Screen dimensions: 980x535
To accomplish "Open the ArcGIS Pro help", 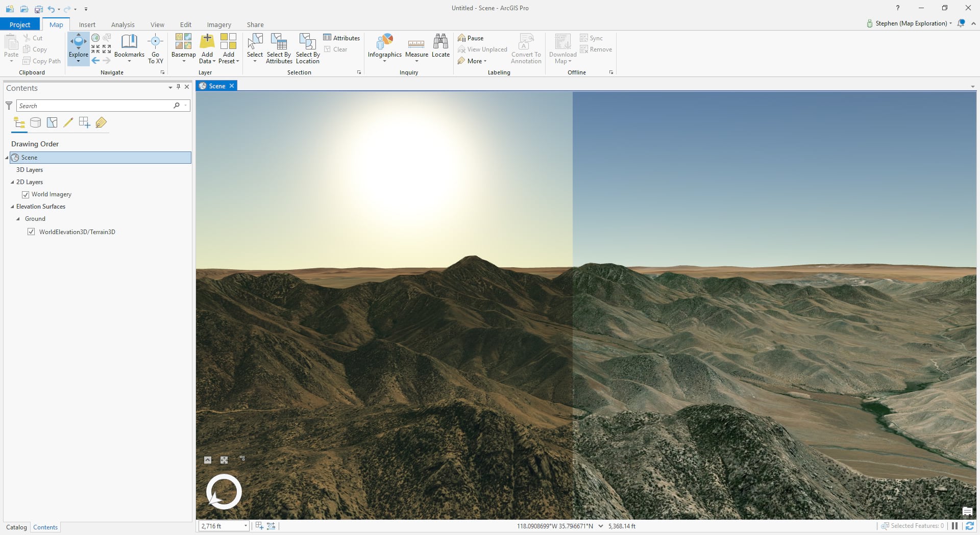I will pyautogui.click(x=898, y=8).
